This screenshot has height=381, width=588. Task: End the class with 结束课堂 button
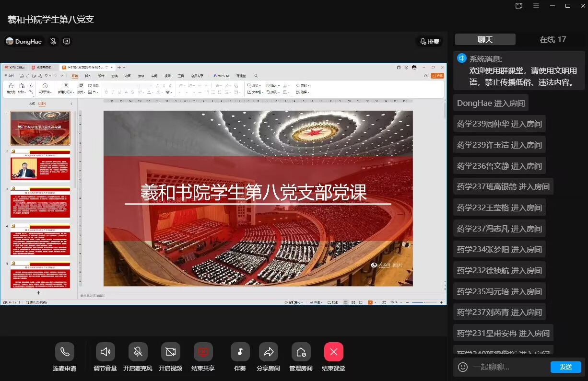click(333, 352)
